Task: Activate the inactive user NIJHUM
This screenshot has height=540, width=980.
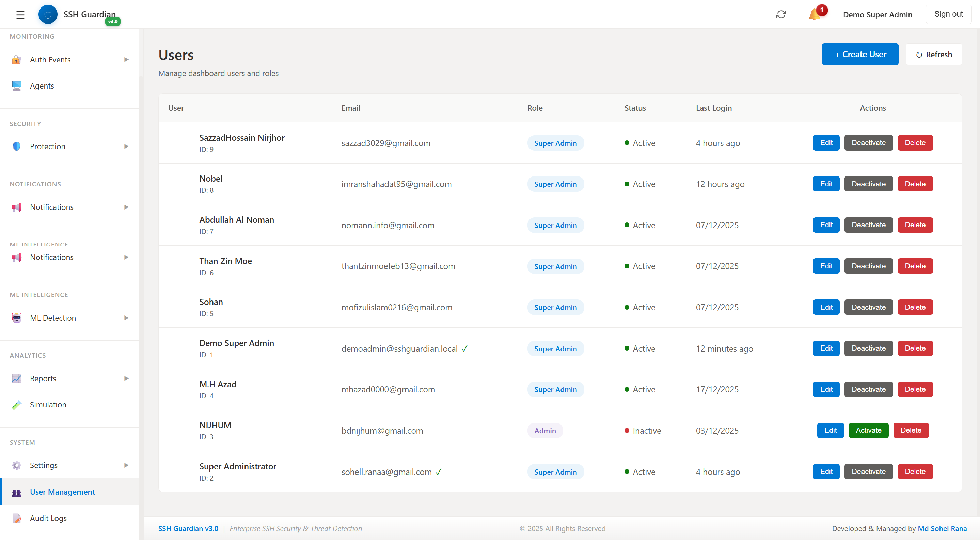Action: coord(869,430)
